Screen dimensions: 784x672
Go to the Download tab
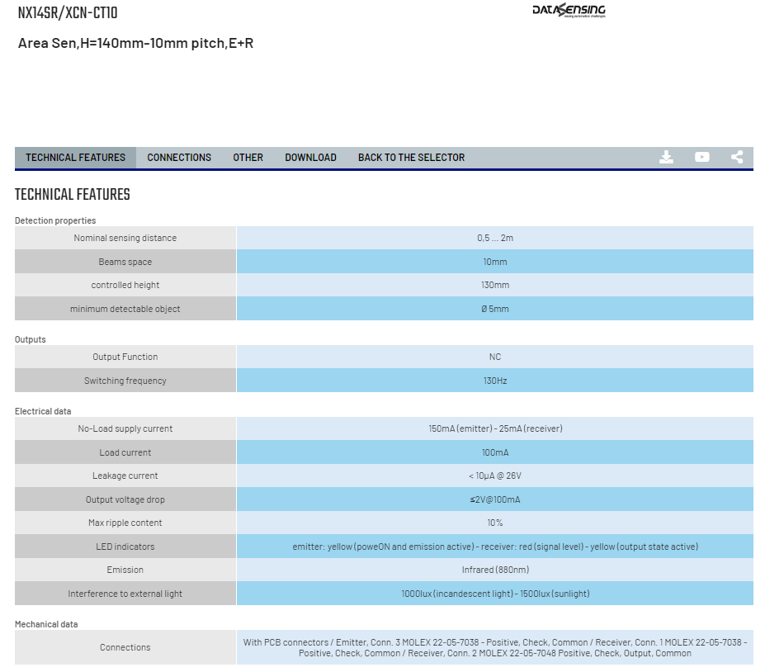tap(310, 158)
